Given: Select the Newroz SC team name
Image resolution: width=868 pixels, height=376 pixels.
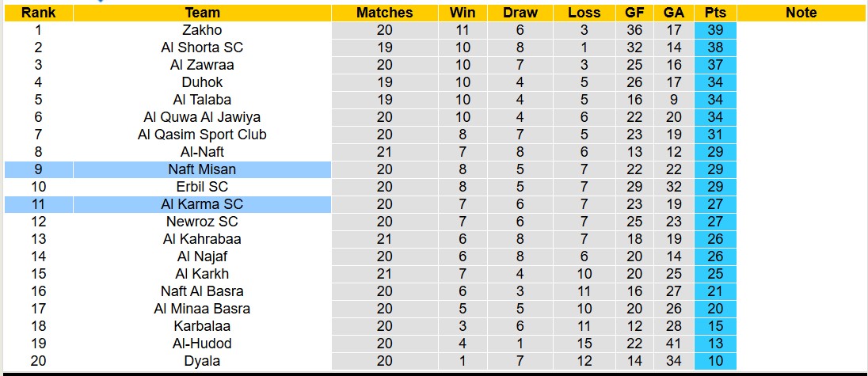Looking at the screenshot, I should coord(202,222).
